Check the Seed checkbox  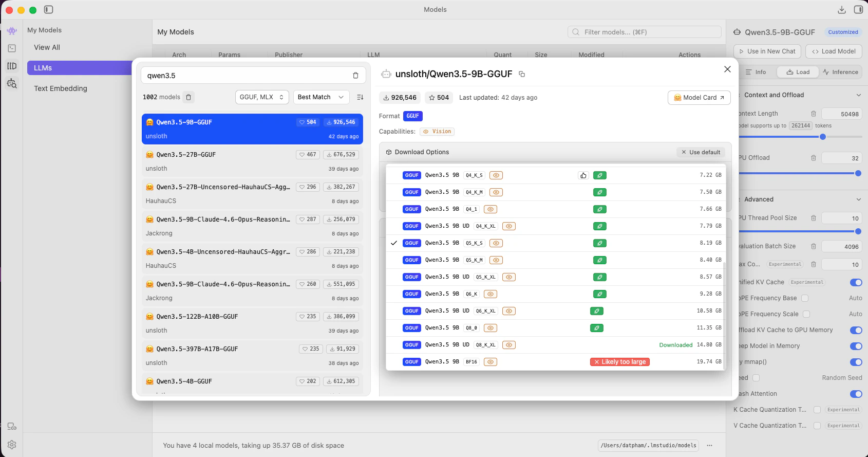[756, 378]
